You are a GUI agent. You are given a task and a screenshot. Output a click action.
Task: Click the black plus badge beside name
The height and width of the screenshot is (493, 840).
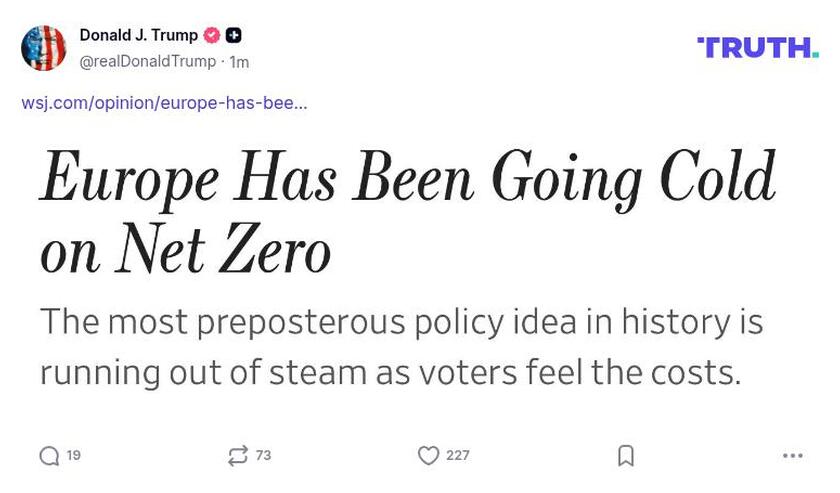[233, 36]
